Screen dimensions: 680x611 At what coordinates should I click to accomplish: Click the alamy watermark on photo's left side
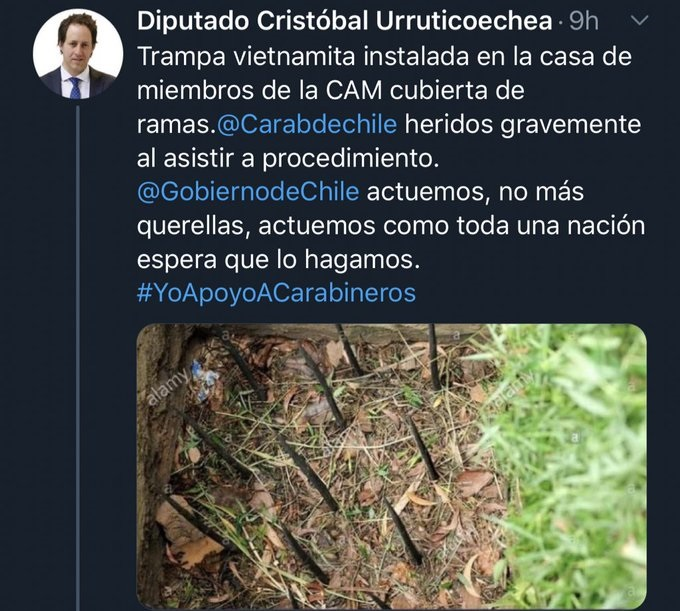tap(168, 386)
